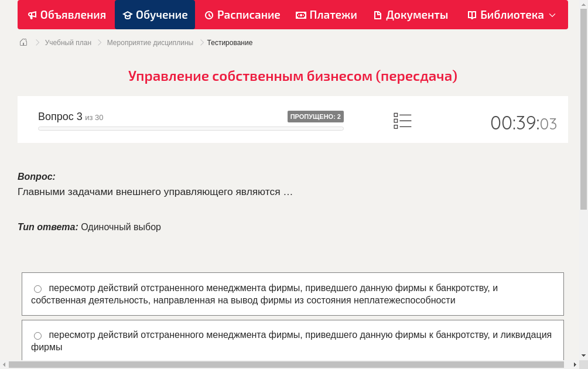
Task: Click the Тестирование breadcrumb
Action: point(228,42)
